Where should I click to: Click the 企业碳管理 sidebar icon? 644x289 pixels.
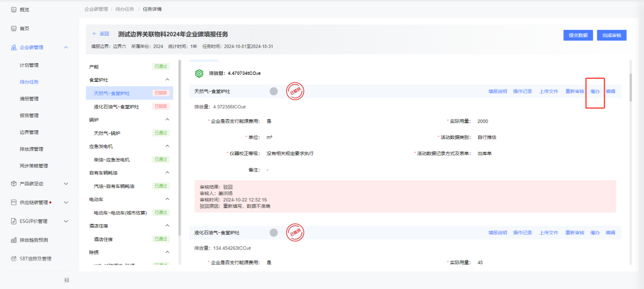pyautogui.click(x=14, y=47)
